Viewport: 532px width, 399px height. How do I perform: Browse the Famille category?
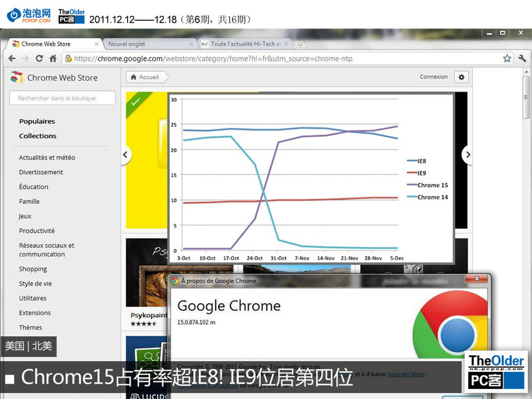29,202
